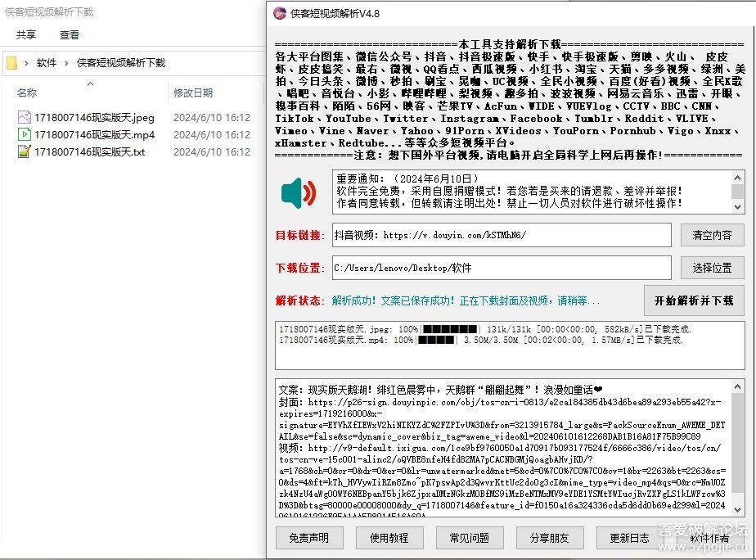
Task: Click the image icon of 1718007146现实版天.jpeg
Action: point(25,117)
